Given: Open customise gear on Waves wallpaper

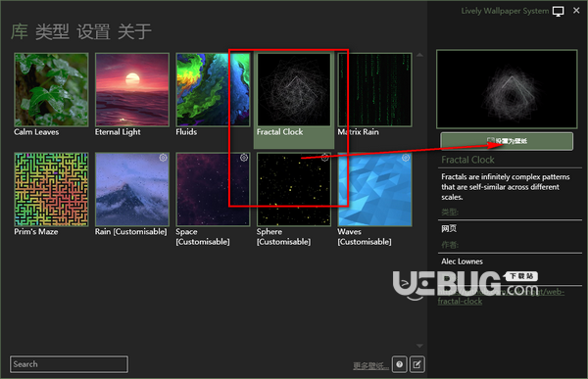Looking at the screenshot, I should [x=406, y=158].
